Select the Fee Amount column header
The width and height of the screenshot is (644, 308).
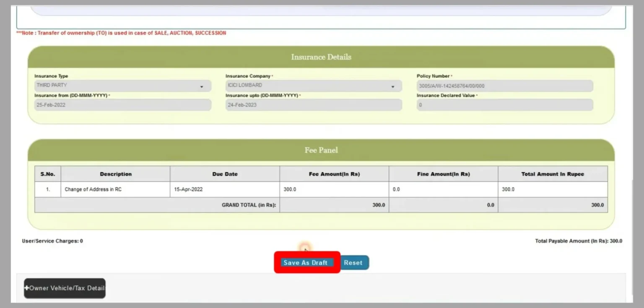[334, 173]
